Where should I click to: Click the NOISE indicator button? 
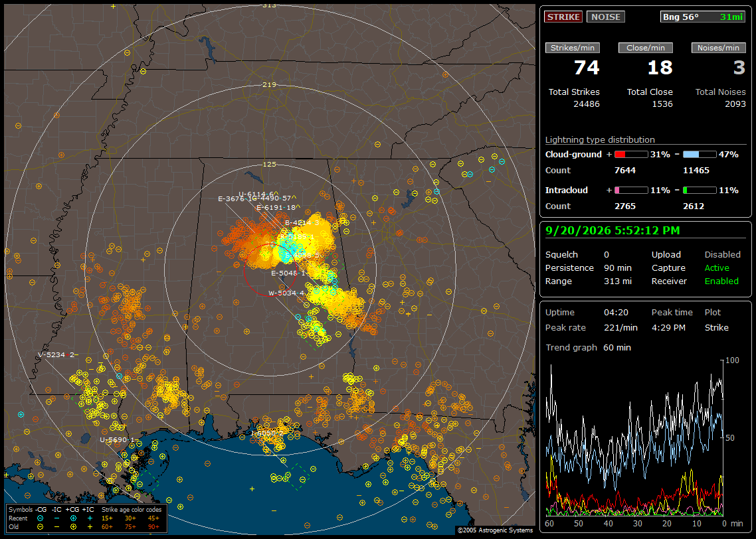[606, 17]
